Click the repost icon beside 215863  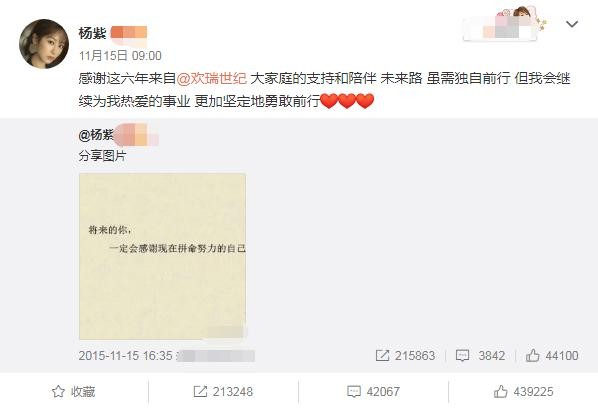click(x=382, y=356)
